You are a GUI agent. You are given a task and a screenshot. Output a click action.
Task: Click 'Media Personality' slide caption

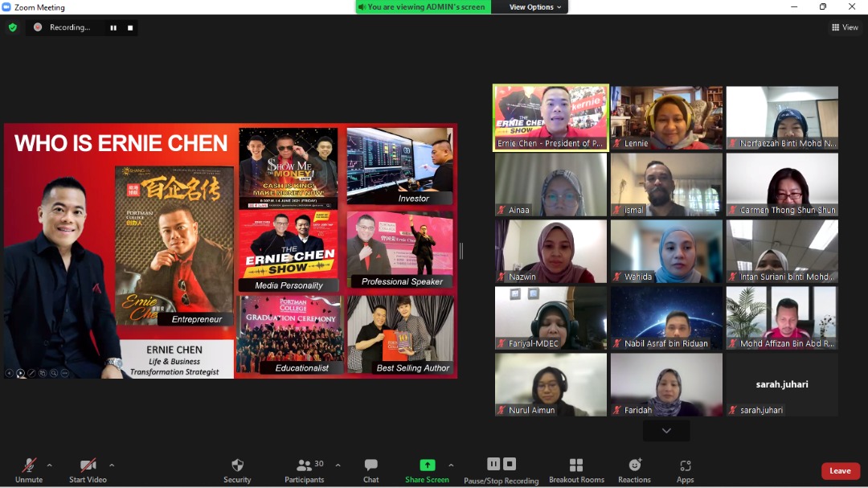coord(289,285)
